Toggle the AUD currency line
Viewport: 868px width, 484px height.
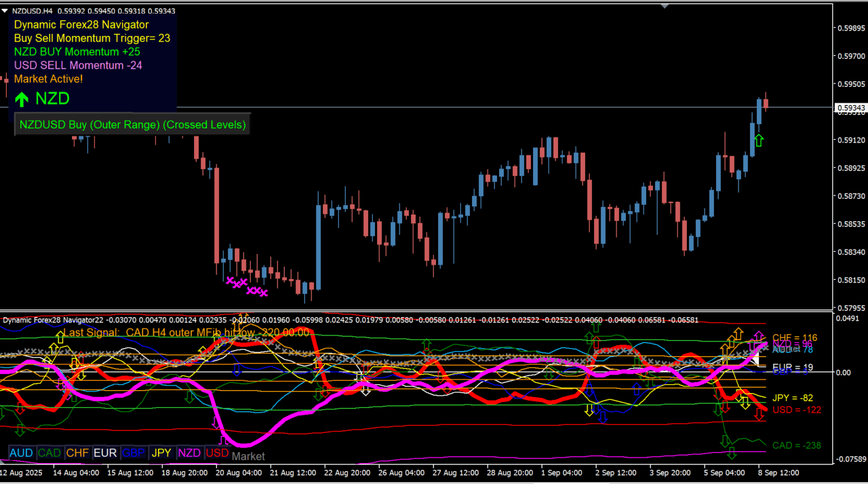point(21,453)
